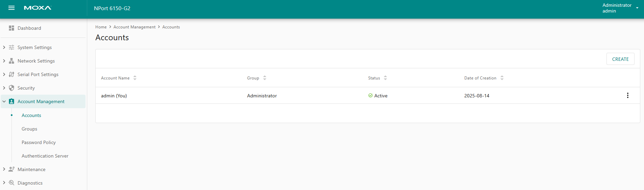
Task: Sort accounts by Group column
Action: click(265, 78)
